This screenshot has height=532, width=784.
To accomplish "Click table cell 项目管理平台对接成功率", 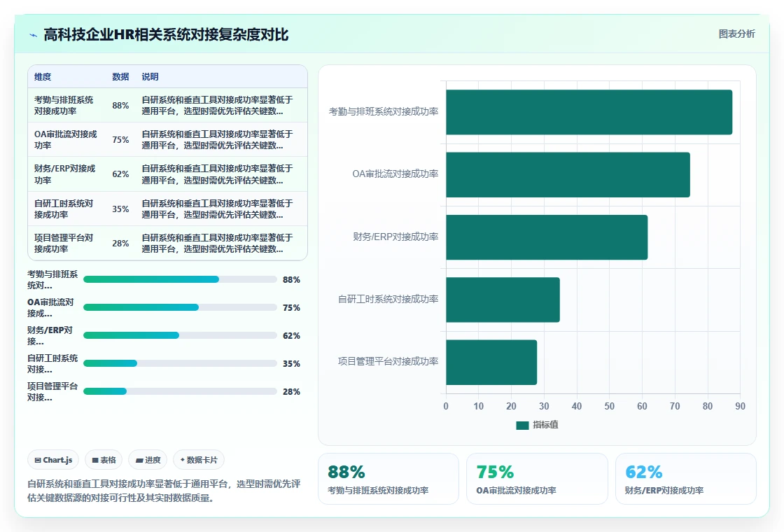I will click(x=64, y=243).
